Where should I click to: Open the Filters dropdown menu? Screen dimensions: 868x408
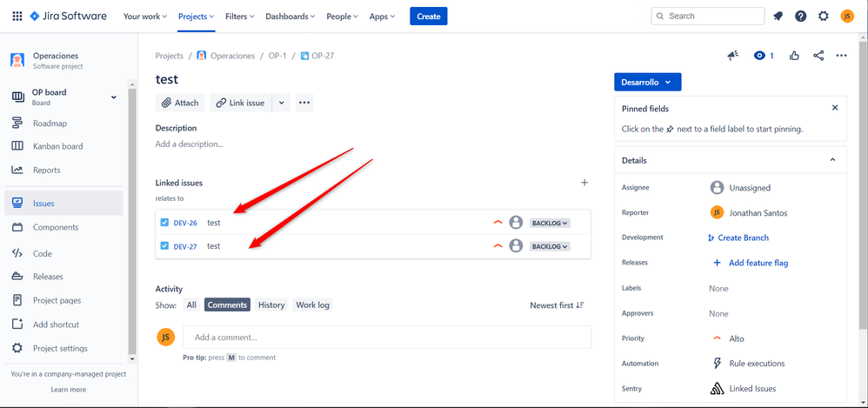click(x=240, y=16)
